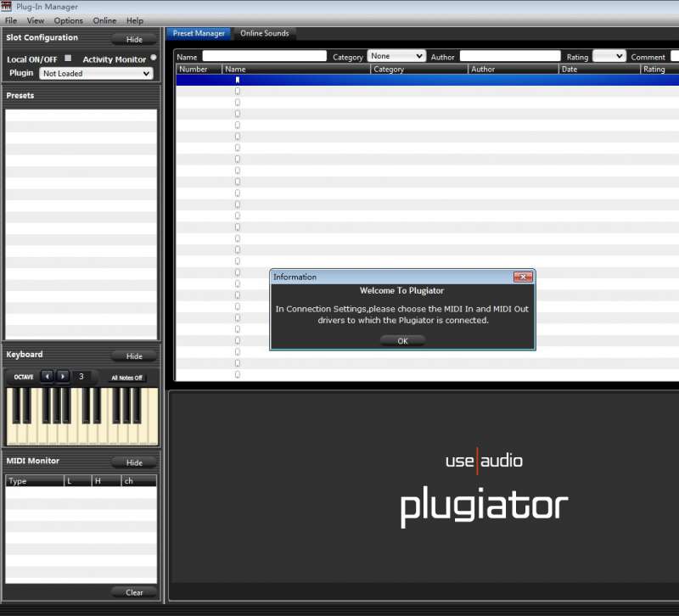Viewport: 679px width, 616px height.
Task: Switch to the Online Sounds tab
Action: tap(264, 34)
